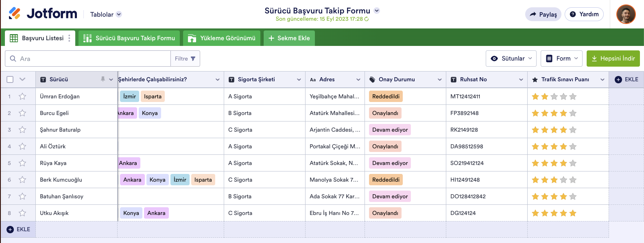Click the Filtre funnel icon
This screenshot has width=644, height=243.
click(193, 59)
